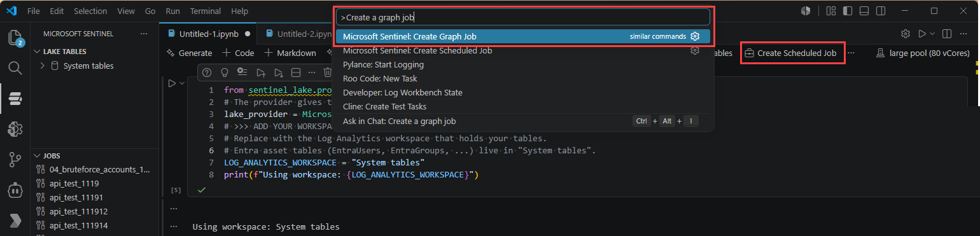Open the Explorer view in activity bar
Image resolution: width=980 pixels, height=236 pixels.
tap(15, 38)
